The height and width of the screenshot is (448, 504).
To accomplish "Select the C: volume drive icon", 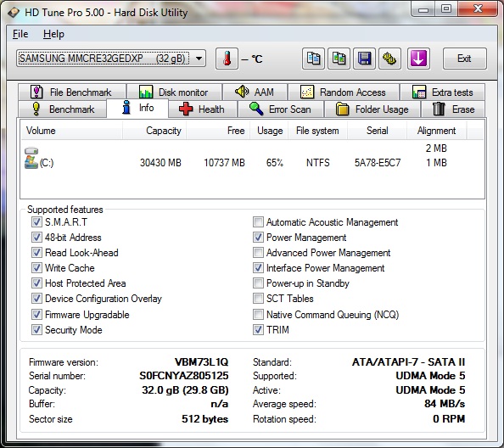I will (x=31, y=158).
